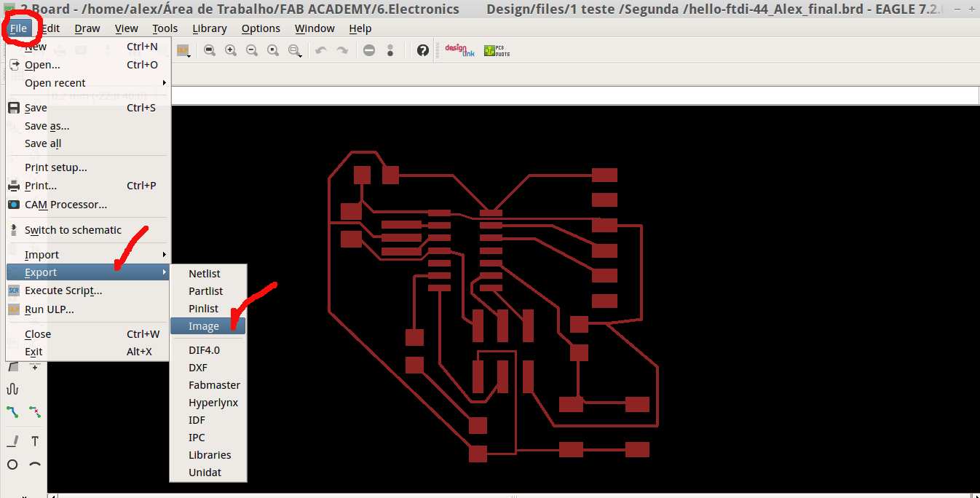Select the Ripup tool
980x498 pixels.
[x=35, y=413]
